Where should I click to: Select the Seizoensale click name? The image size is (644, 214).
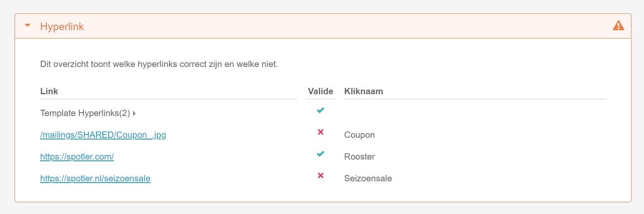(368, 178)
